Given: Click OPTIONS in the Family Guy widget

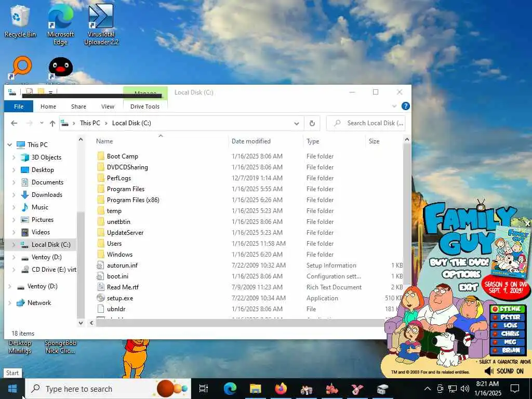Looking at the screenshot, I should coord(461,274).
